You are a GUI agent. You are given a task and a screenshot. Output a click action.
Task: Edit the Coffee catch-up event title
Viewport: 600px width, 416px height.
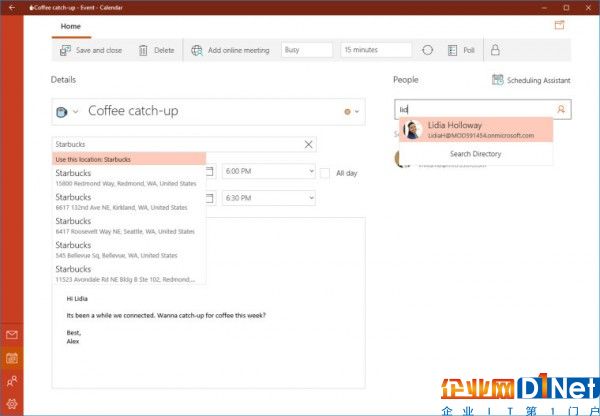tap(133, 111)
